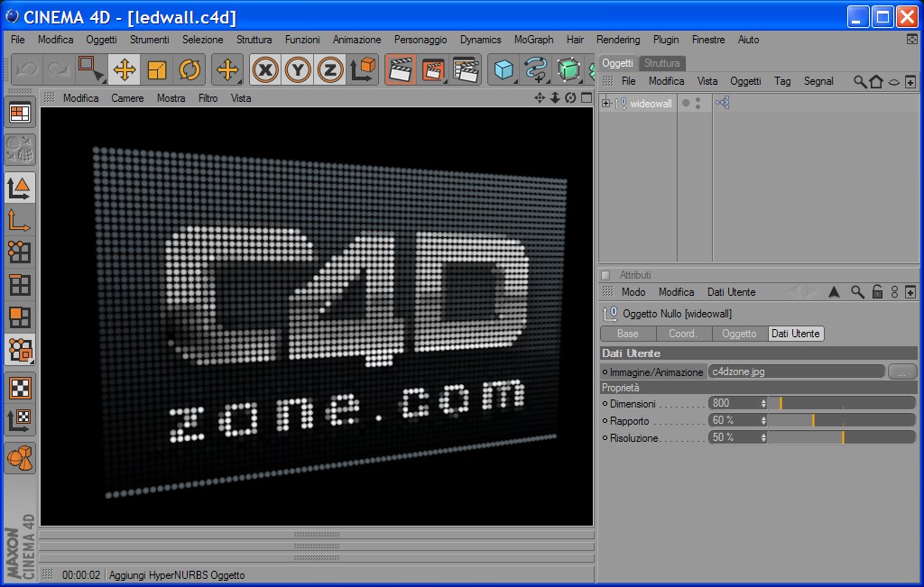The image size is (924, 587).
Task: Open the viewport Filtro menu
Action: tap(208, 98)
